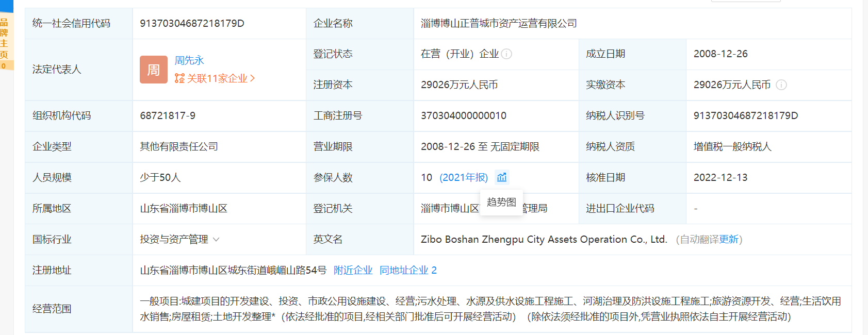Click company name 淄博博山正普城市资产运营有限公司

click(498, 23)
